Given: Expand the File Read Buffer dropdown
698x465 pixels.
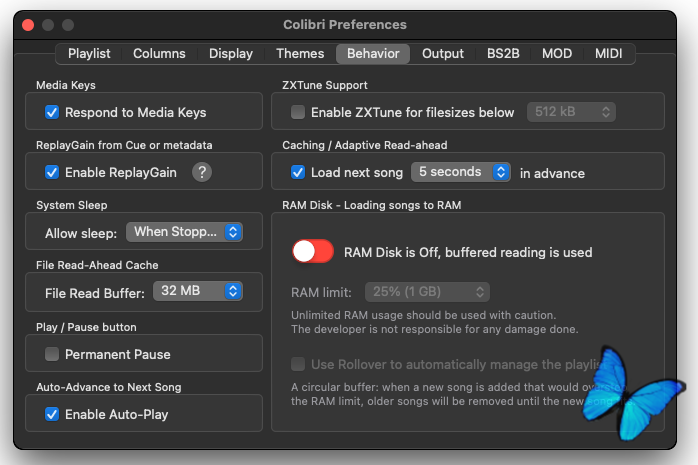Looking at the screenshot, I should tap(198, 292).
